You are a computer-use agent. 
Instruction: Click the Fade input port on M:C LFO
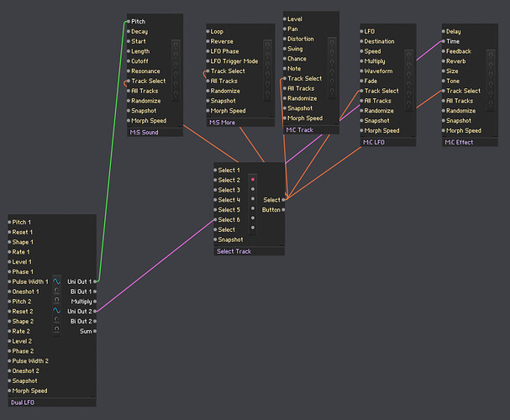click(x=361, y=81)
